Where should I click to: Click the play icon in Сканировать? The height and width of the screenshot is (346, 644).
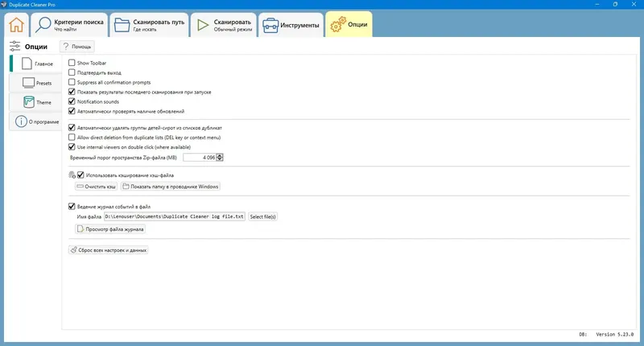pyautogui.click(x=203, y=25)
